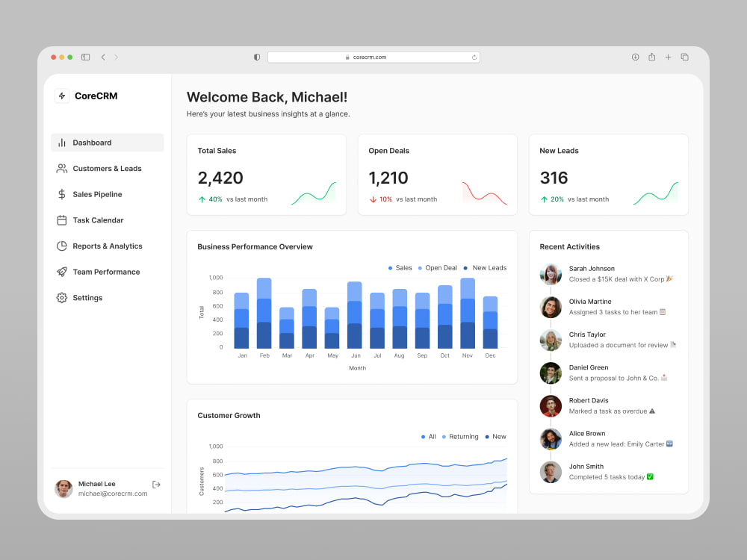Select text "Sent a proposal to John & Co."
747x560 pixels.
(x=613, y=378)
